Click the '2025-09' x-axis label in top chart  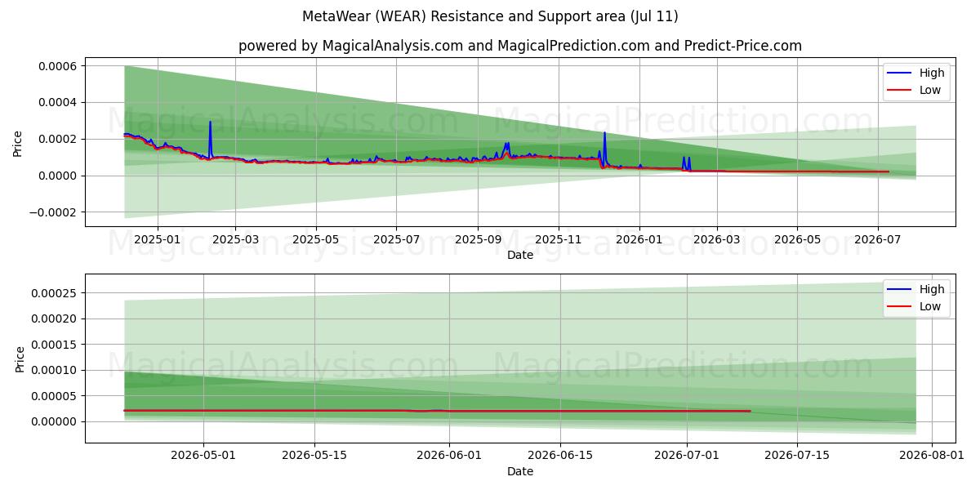pos(478,240)
